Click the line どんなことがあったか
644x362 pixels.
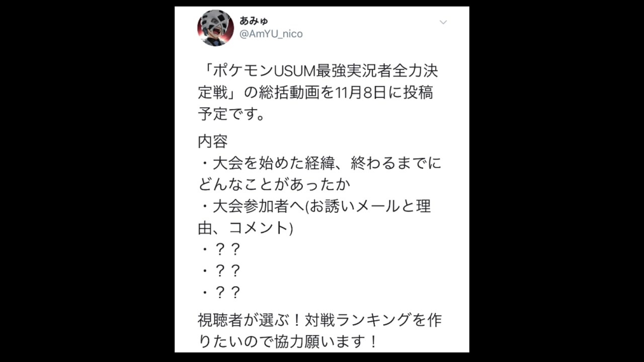pos(274,185)
